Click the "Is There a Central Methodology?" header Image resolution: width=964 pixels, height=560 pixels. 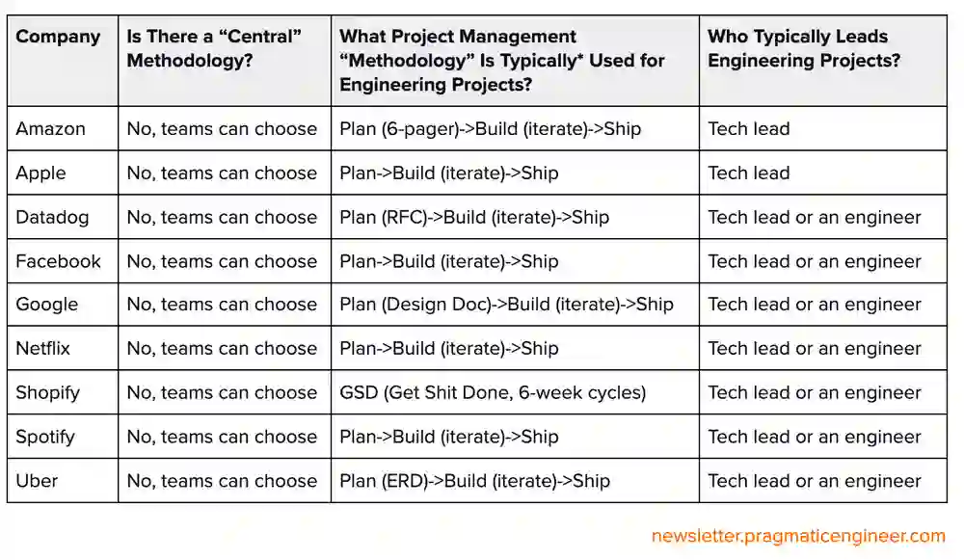point(214,49)
